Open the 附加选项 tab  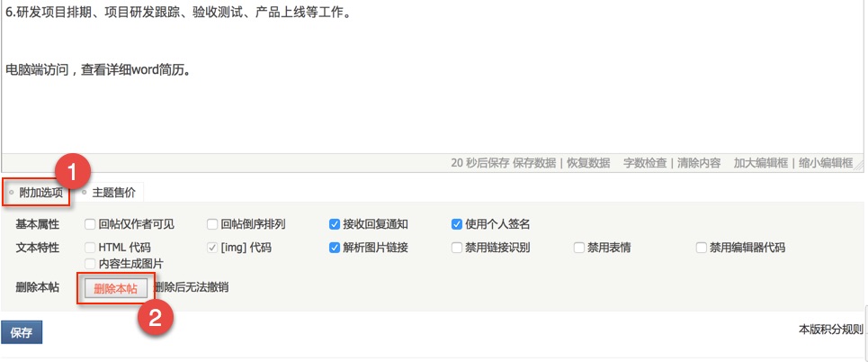coord(40,192)
